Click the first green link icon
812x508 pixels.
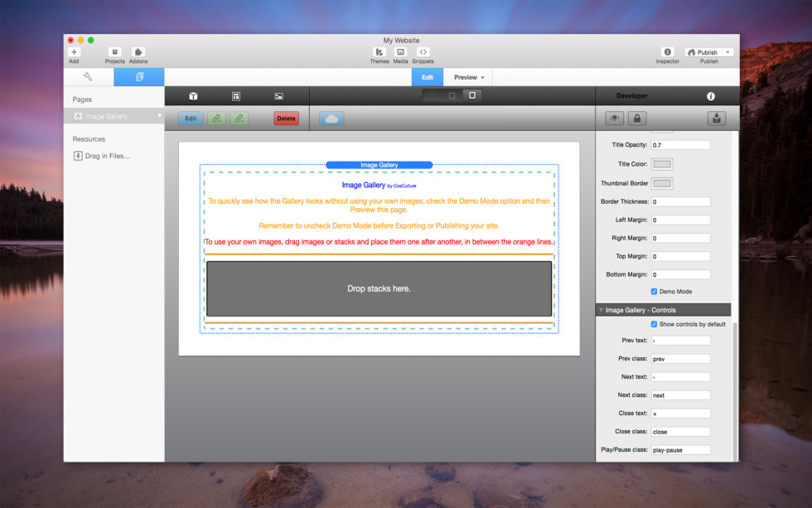[x=216, y=119]
